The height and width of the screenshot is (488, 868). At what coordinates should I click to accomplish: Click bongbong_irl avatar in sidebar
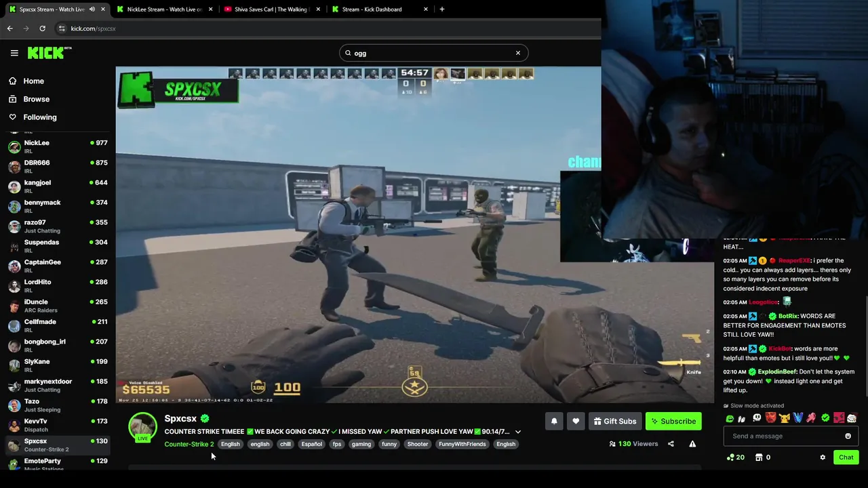(14, 345)
